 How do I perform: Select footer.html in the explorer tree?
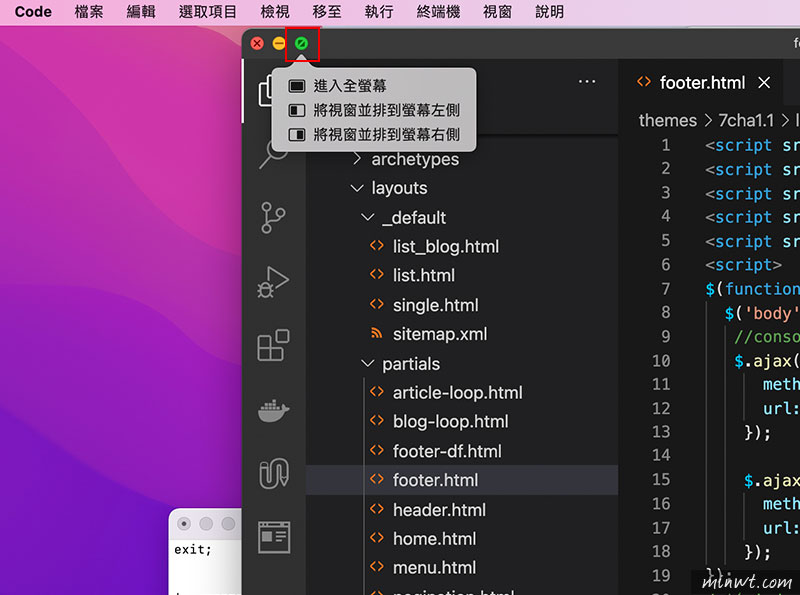[462, 480]
